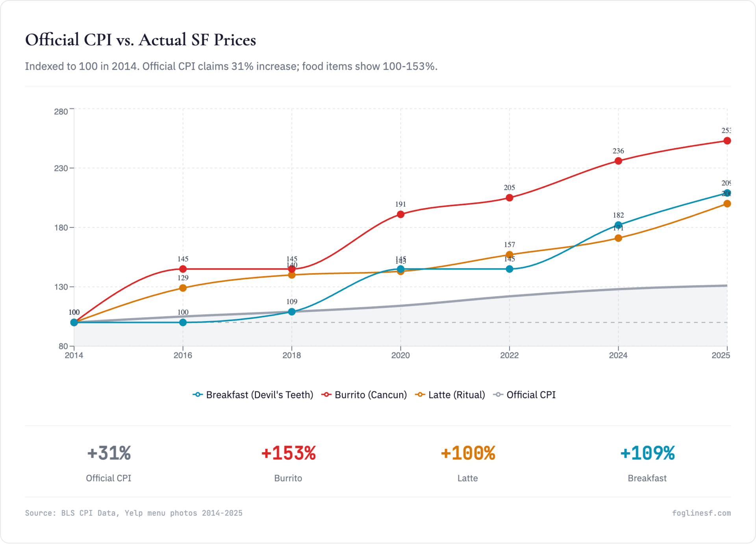756x544 pixels.
Task: Select the blue Breakfast point at 2018
Action: pos(292,312)
